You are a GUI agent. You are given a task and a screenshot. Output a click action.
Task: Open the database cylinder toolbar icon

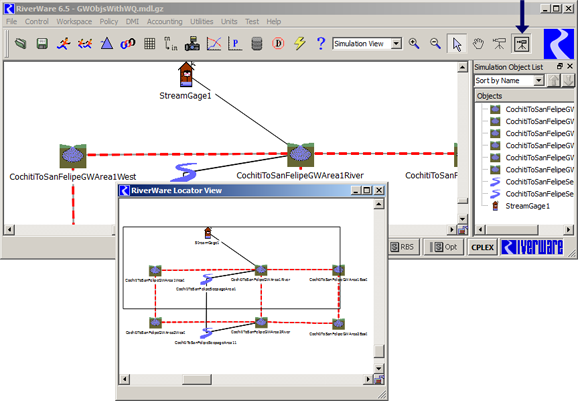[257, 44]
